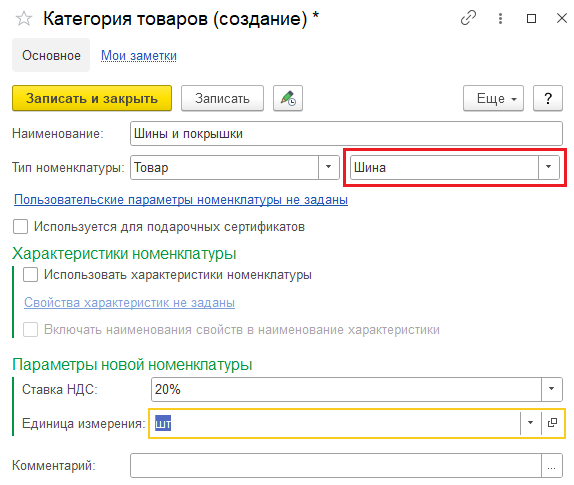Copy link to this form via chain icon

coord(468,18)
